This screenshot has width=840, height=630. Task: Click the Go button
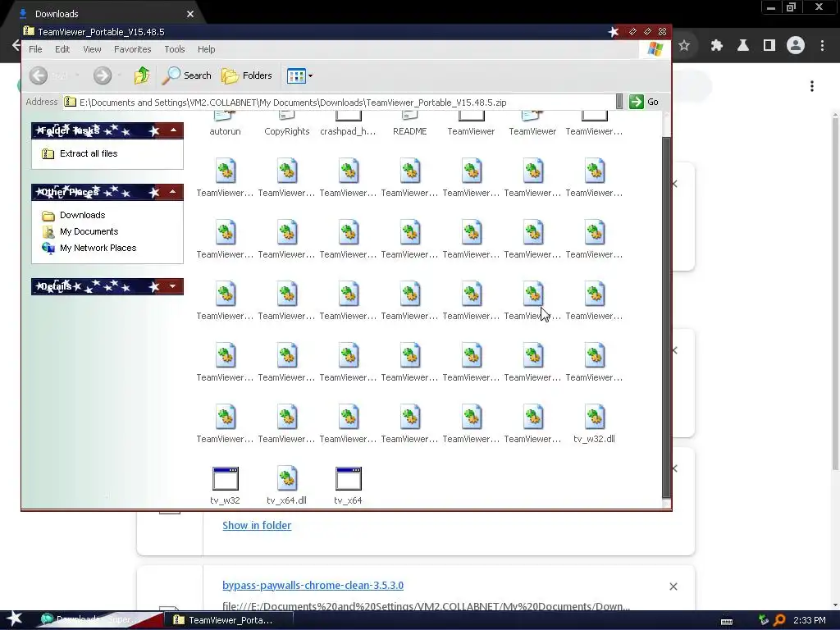pos(645,102)
